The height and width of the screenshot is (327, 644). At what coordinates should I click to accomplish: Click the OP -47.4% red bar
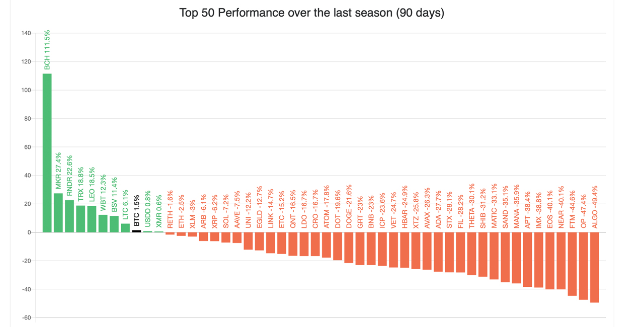click(584, 266)
